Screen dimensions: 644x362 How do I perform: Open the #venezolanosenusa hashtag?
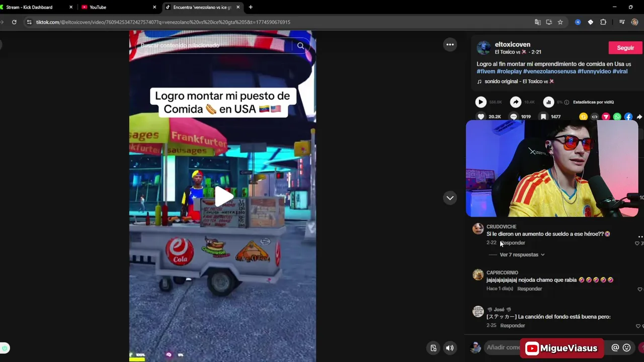(x=549, y=71)
